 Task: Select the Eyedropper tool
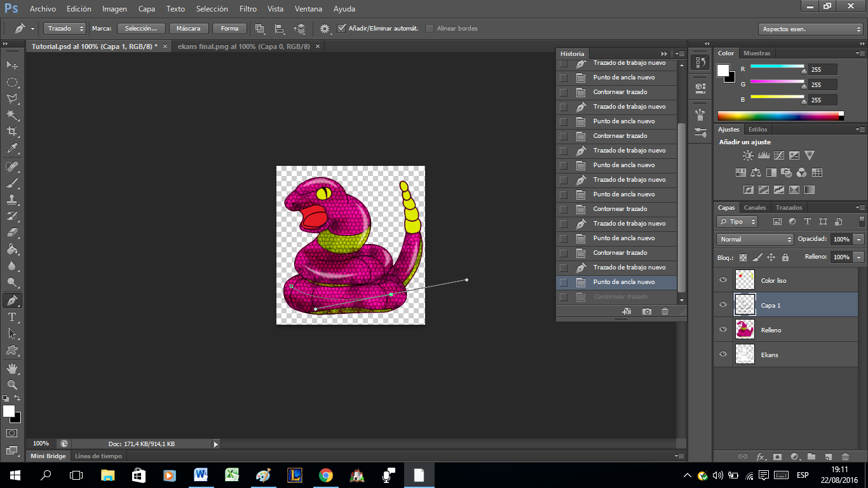[12, 149]
